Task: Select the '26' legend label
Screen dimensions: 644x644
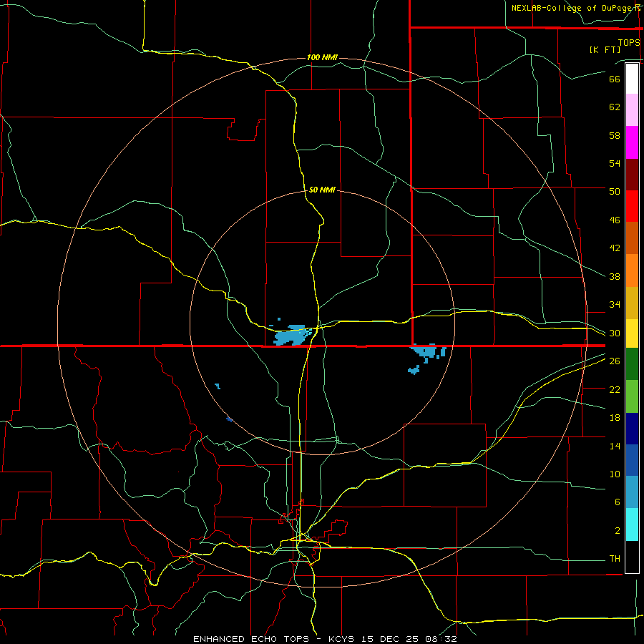Action: coord(615,361)
